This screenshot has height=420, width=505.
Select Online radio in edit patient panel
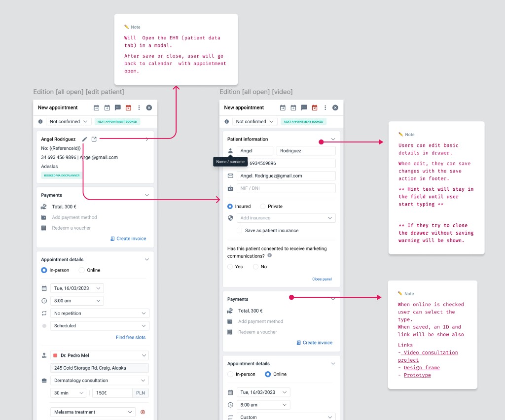pos(82,270)
